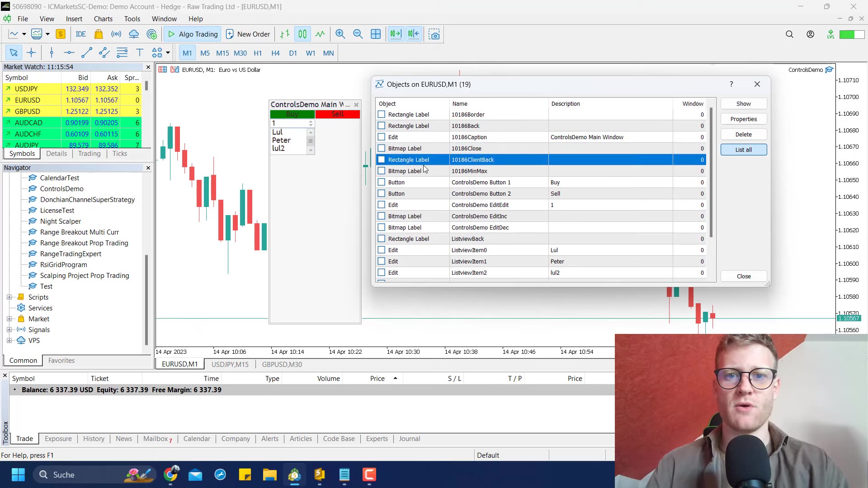Open the IDE MetaEditor icon
The width and height of the screenshot is (868, 488).
pyautogui.click(x=80, y=34)
